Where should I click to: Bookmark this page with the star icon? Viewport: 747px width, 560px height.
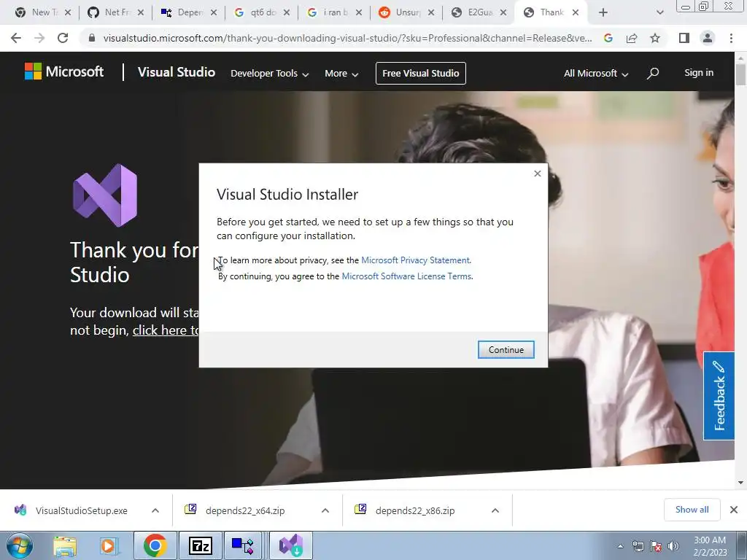point(655,38)
